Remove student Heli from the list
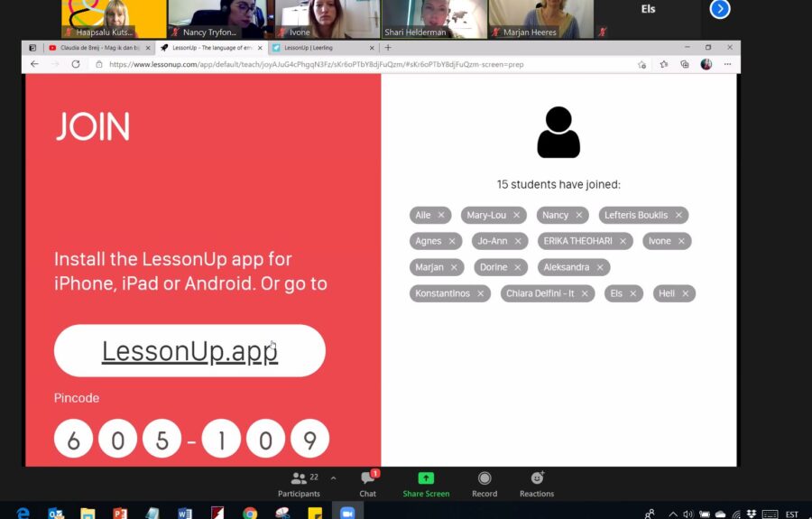 pyautogui.click(x=685, y=293)
